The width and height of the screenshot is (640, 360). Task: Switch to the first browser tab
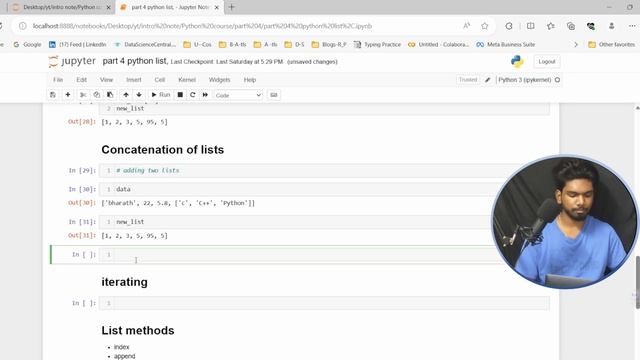[60, 7]
